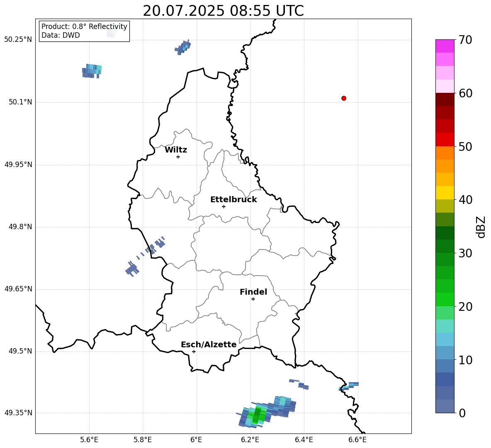This screenshot has width=491, height=448.
Task: Click the 49.8°N latitude label
Action: click(20, 227)
